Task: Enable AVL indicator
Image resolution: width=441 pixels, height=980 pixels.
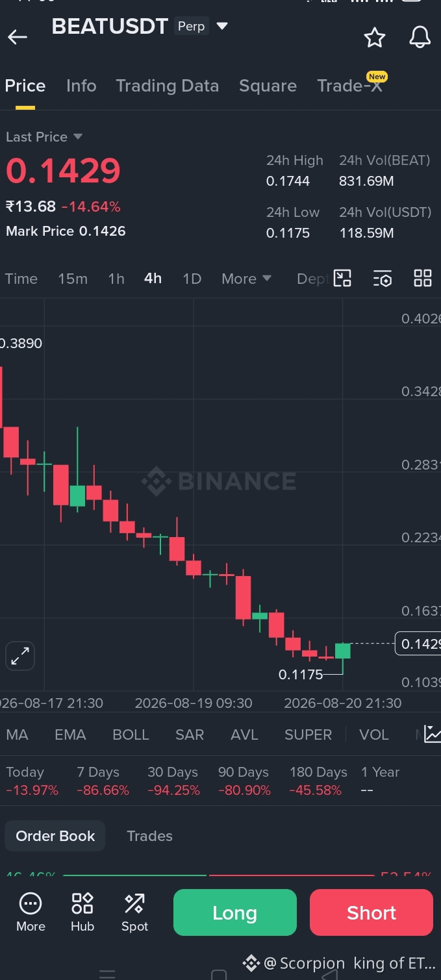Action: [x=244, y=735]
